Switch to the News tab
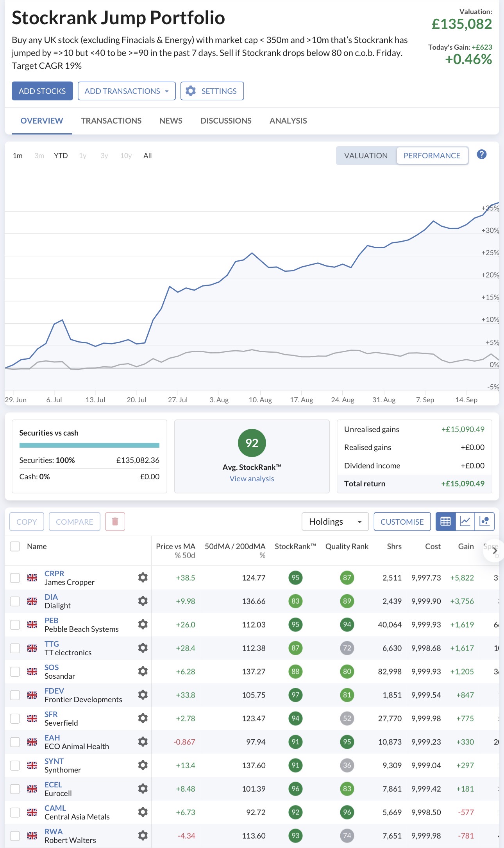Screen dimensions: 504x848 [x=171, y=121]
